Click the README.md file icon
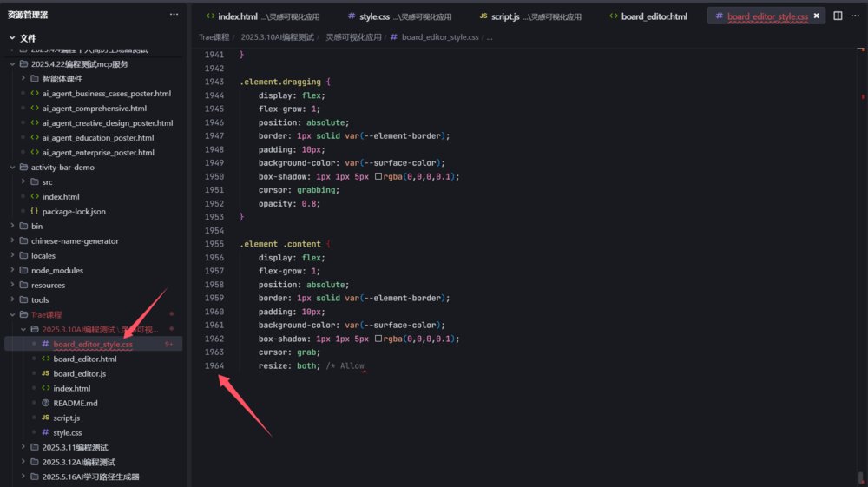868x487 pixels. [x=45, y=403]
